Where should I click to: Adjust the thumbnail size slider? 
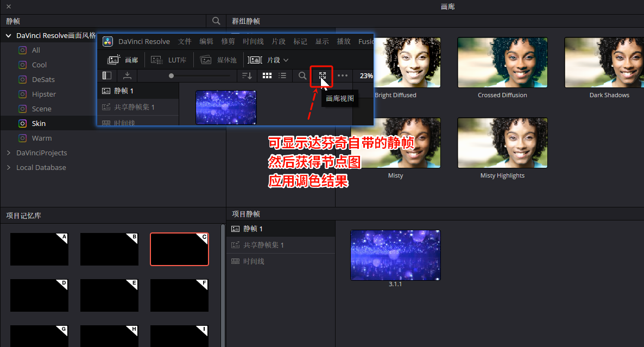click(171, 75)
